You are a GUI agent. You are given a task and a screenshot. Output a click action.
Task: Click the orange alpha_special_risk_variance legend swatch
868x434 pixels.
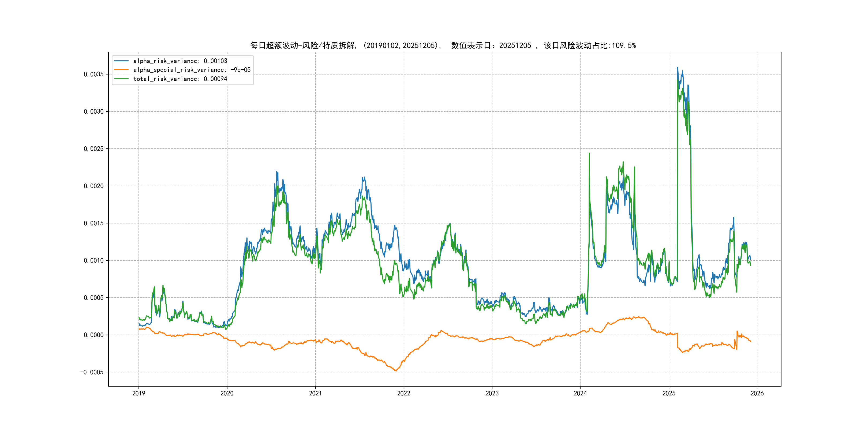tap(121, 70)
